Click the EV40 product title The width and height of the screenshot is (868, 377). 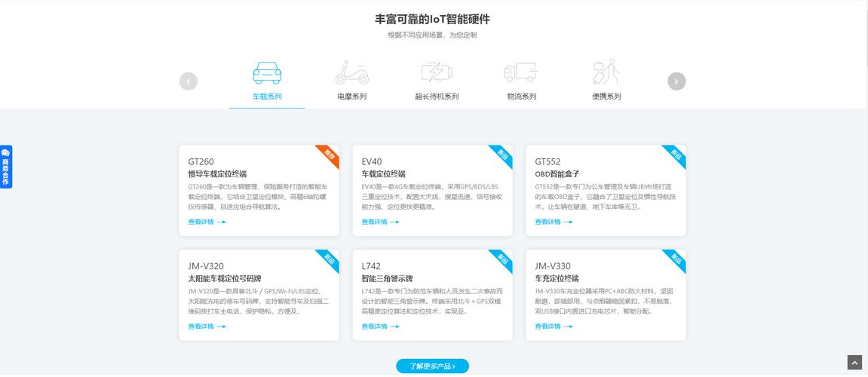click(x=372, y=161)
